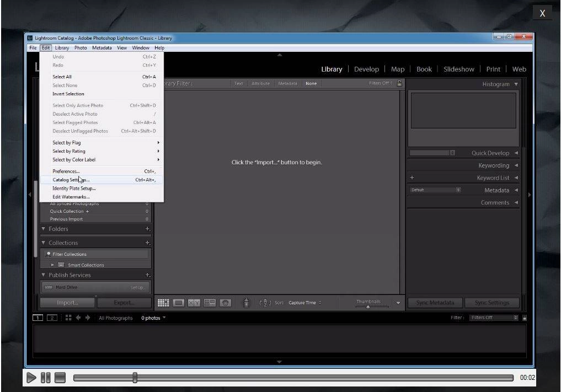Select the Attribute library filter
The image size is (561, 392).
click(260, 83)
